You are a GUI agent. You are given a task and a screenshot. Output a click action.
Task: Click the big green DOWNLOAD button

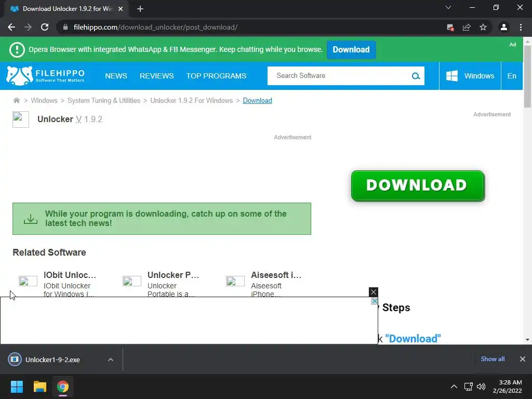tap(418, 185)
